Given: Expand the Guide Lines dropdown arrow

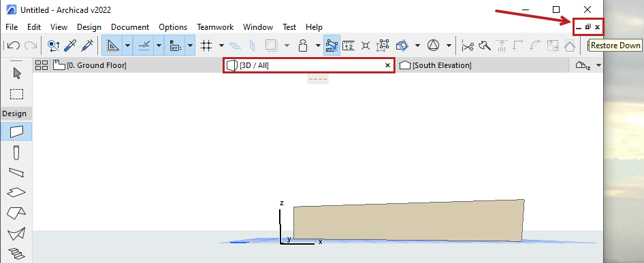Looking at the screenshot, I should coord(127,45).
